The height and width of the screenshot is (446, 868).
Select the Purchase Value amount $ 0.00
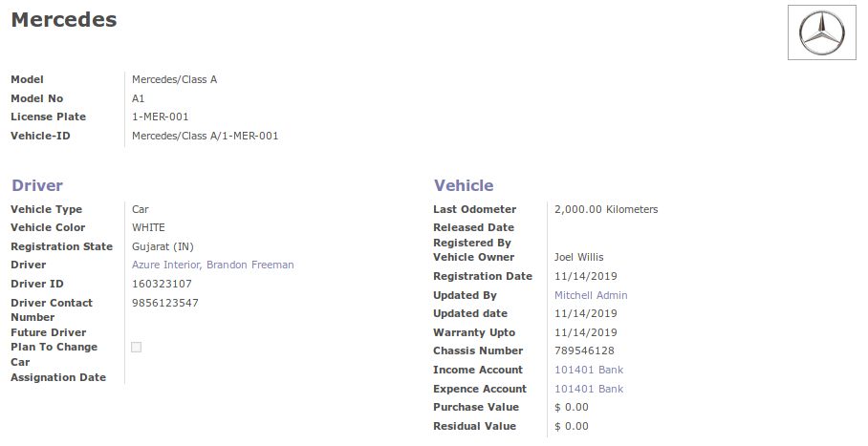pos(572,407)
